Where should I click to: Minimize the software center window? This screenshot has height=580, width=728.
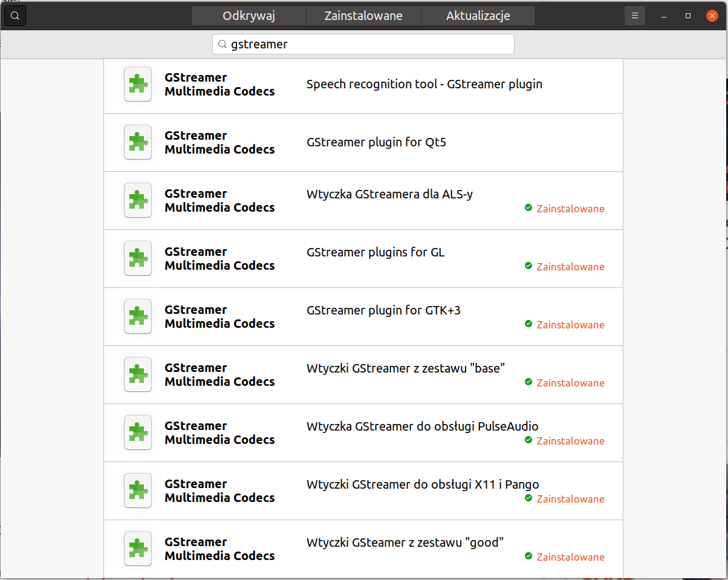tap(663, 16)
